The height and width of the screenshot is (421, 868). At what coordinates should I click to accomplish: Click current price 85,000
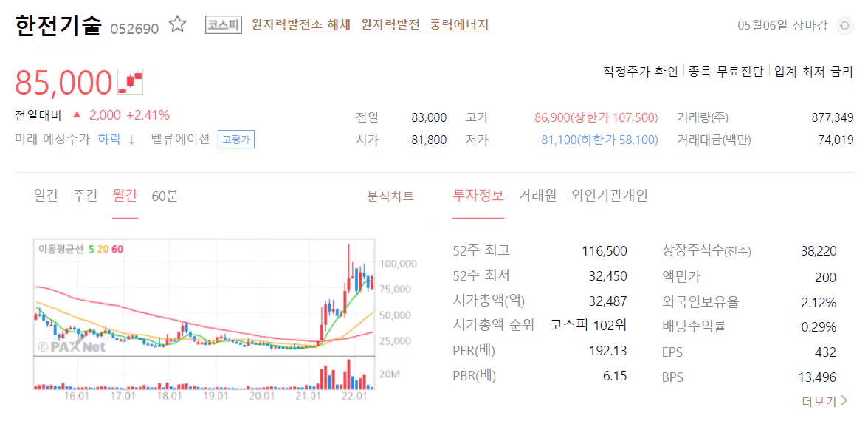coord(64,83)
